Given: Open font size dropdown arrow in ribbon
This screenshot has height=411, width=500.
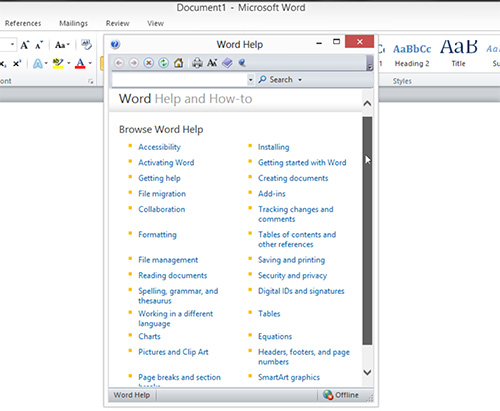Looking at the screenshot, I should (12, 44).
